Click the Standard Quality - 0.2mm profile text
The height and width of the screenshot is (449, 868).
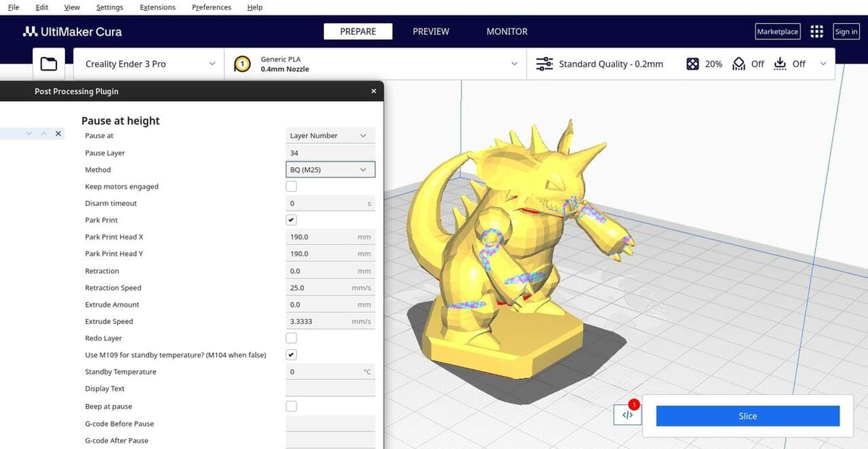(x=611, y=64)
